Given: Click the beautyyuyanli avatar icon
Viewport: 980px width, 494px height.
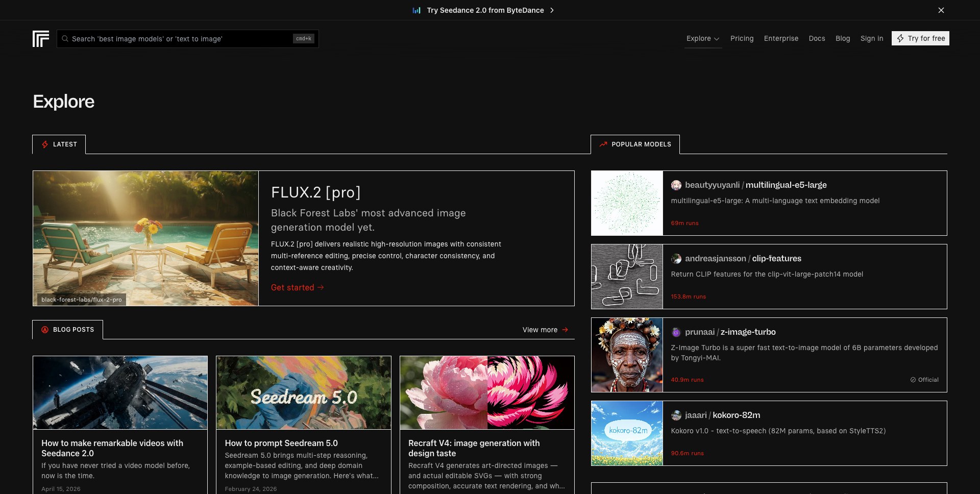Looking at the screenshot, I should point(676,185).
